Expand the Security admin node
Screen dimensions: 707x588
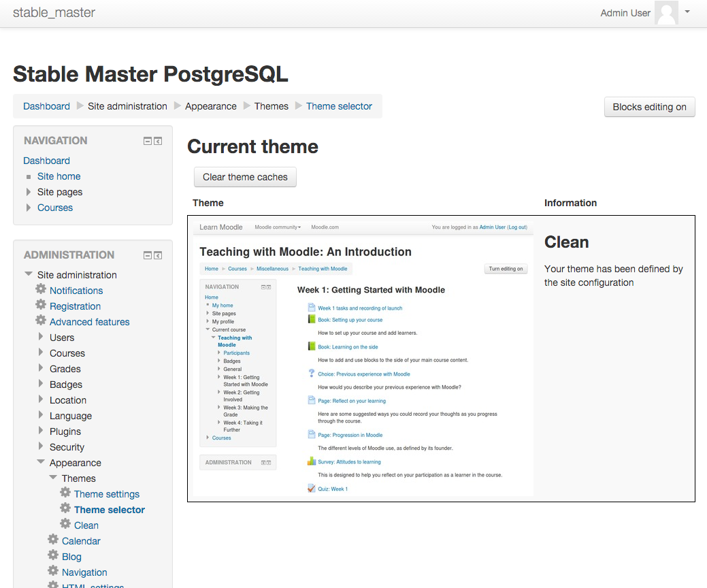tap(41, 446)
